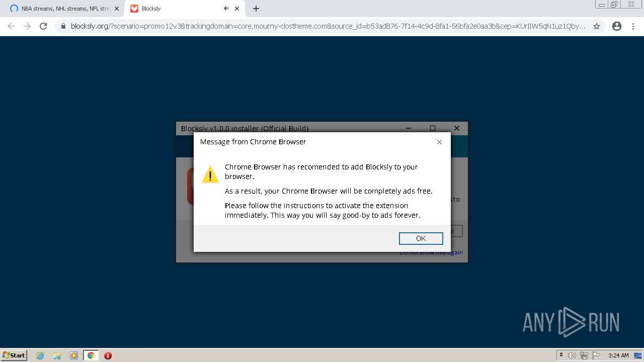View site info via the padlock icon
This screenshot has height=362, width=644.
click(63, 26)
